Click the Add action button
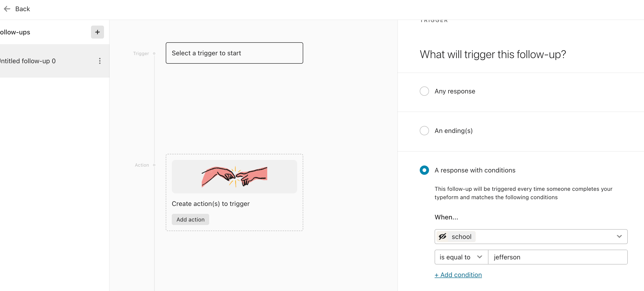644x291 pixels. point(190,219)
